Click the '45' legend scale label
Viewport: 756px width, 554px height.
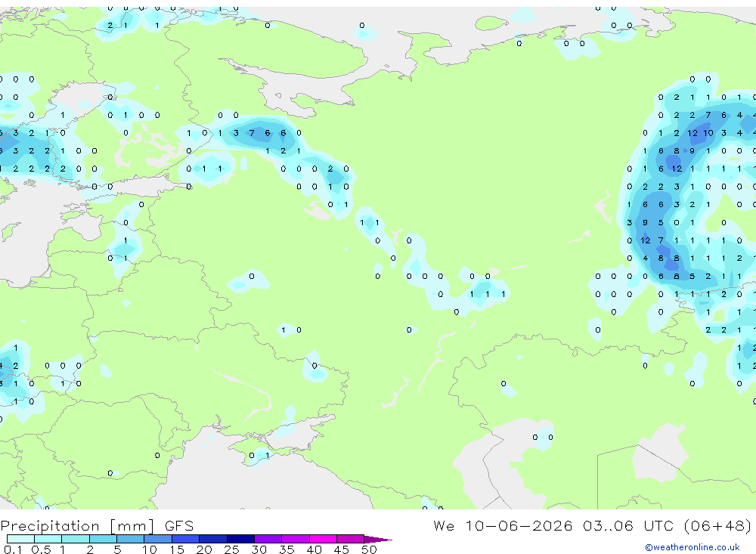(342, 549)
